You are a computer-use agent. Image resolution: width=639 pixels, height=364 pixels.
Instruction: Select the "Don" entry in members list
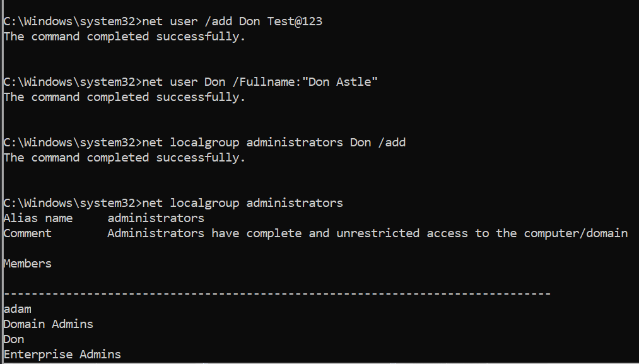(14, 339)
